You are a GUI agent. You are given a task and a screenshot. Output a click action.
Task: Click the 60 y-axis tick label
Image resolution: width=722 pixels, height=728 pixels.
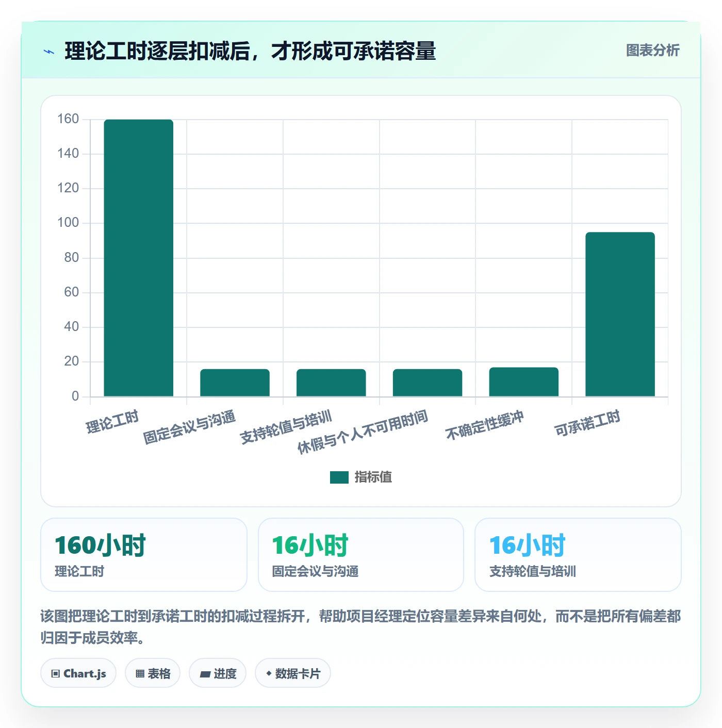72,292
